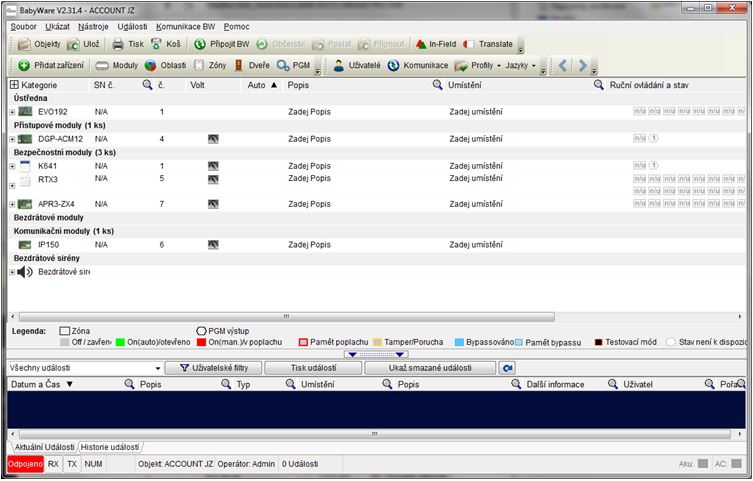Expand the EVO192 tree row
The image size is (753, 481).
coord(12,112)
